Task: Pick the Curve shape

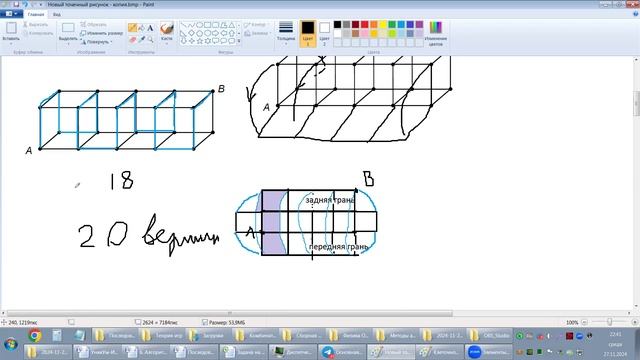Action: (191, 25)
